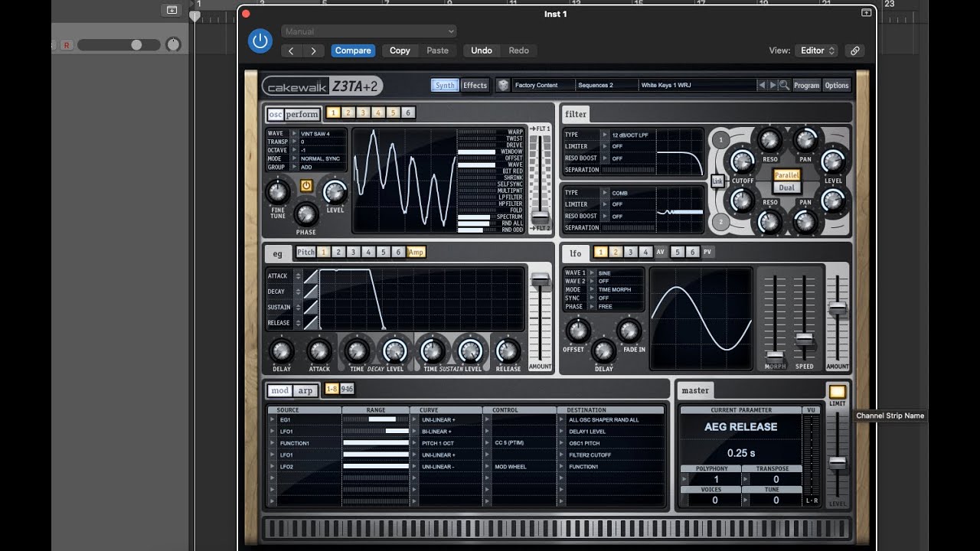Click the oscillator Level knob
980x551 pixels.
335,191
